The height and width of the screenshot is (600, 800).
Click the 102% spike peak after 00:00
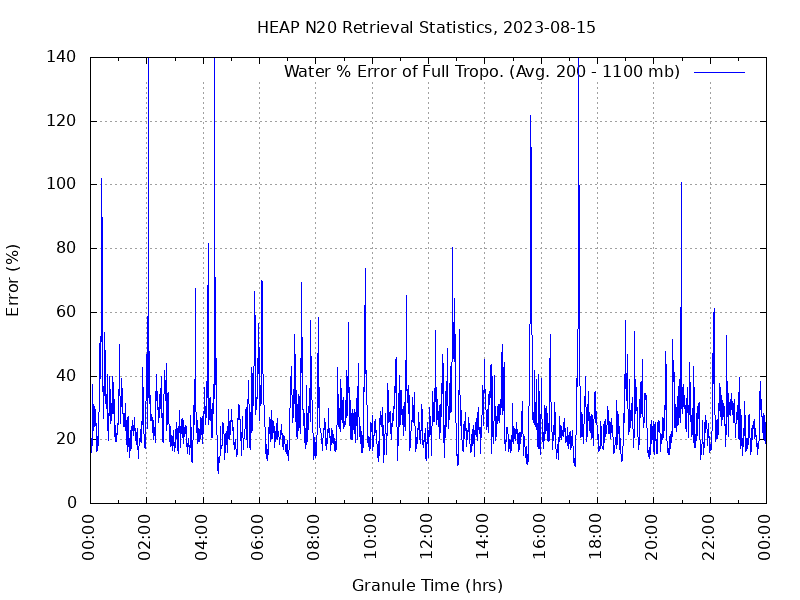[102, 179]
